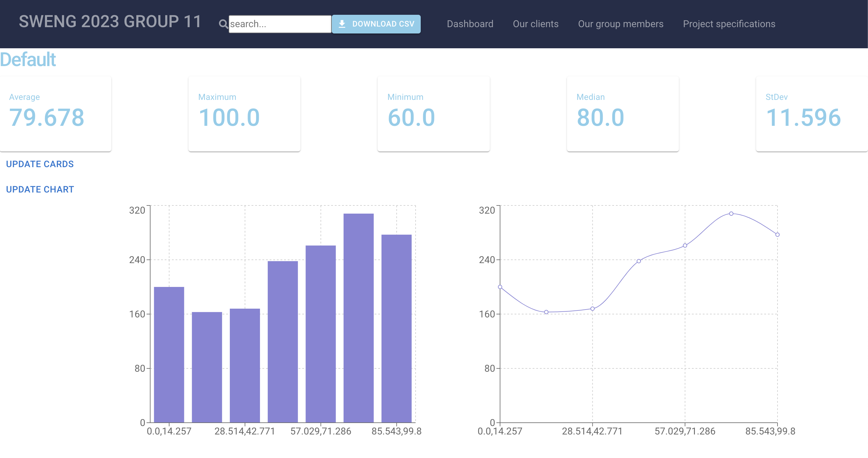Click the Download CSV button
The height and width of the screenshot is (458, 868).
(x=376, y=24)
